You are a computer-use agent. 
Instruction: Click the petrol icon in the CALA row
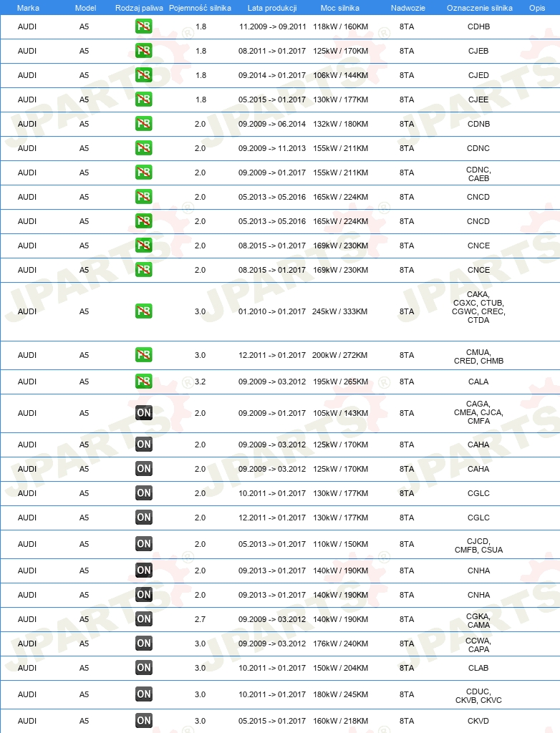[x=144, y=382]
